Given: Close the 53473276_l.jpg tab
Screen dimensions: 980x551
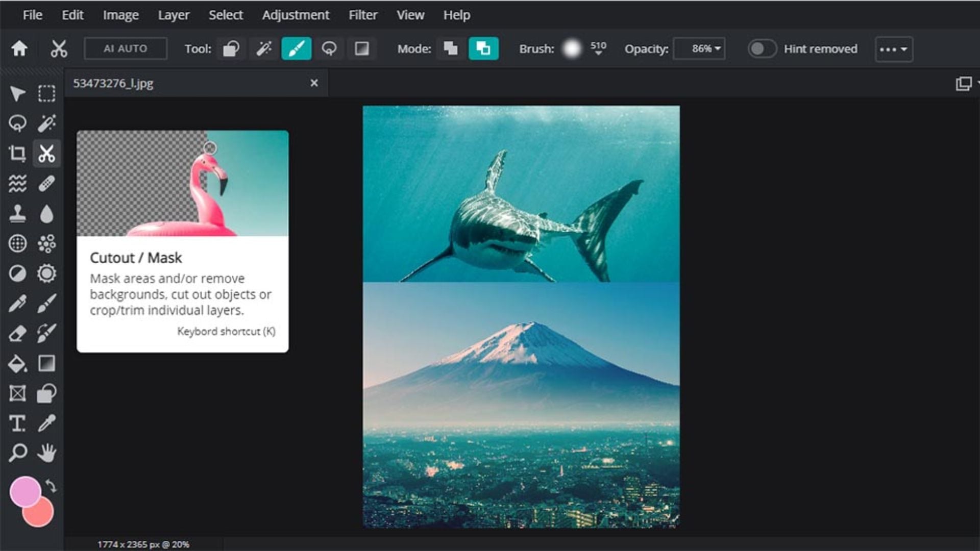Looking at the screenshot, I should 314,83.
